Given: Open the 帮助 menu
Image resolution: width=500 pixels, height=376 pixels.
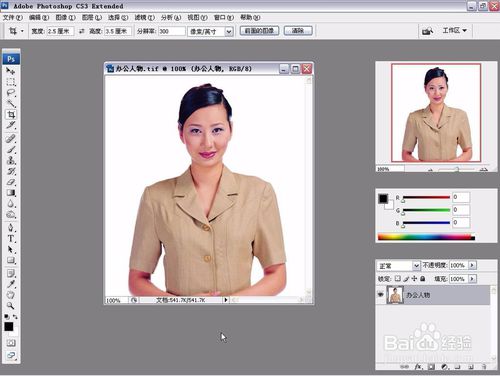Looking at the screenshot, I should coord(250,17).
